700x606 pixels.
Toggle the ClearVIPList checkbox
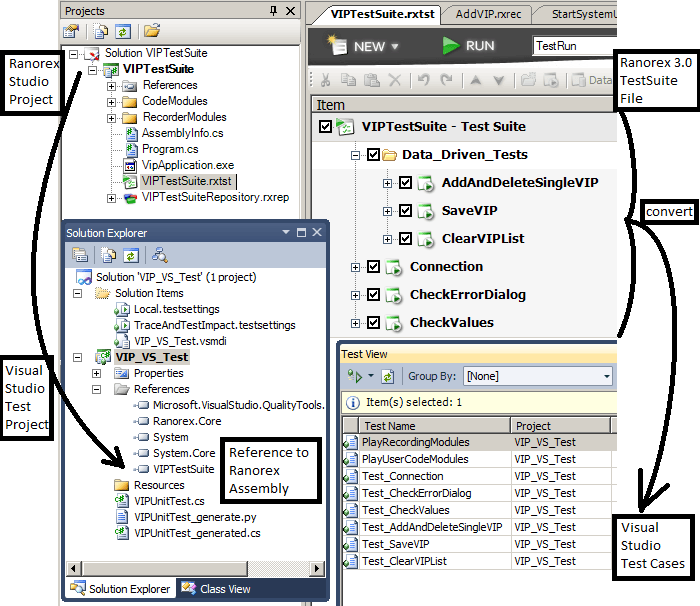[405, 238]
